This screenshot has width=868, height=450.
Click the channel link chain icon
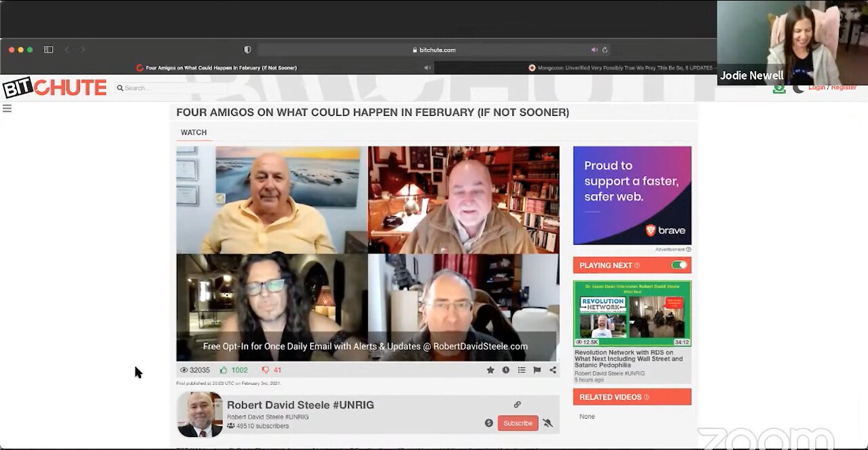click(517, 405)
